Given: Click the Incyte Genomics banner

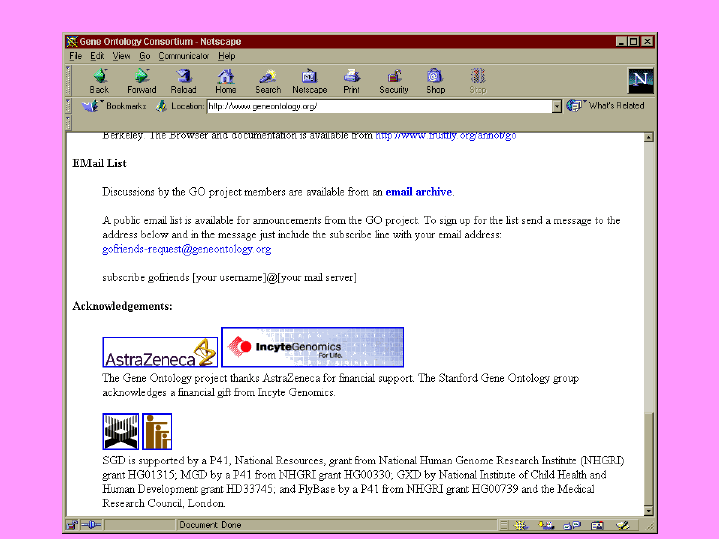Looking at the screenshot, I should 312,347.
